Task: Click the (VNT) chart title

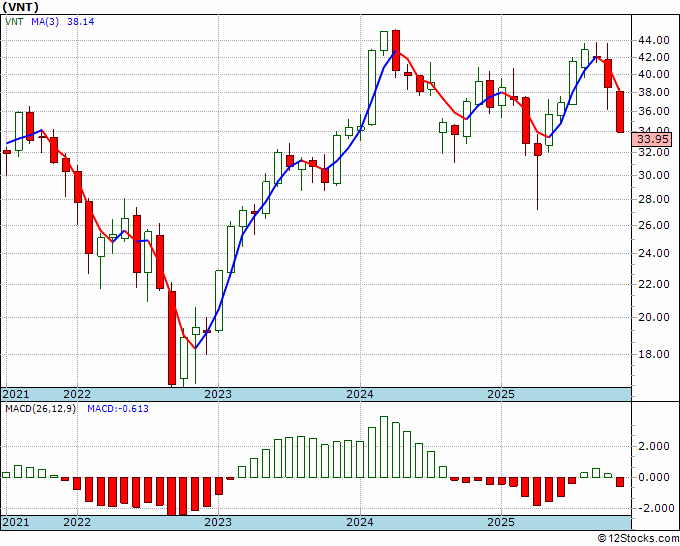Action: coord(20,7)
